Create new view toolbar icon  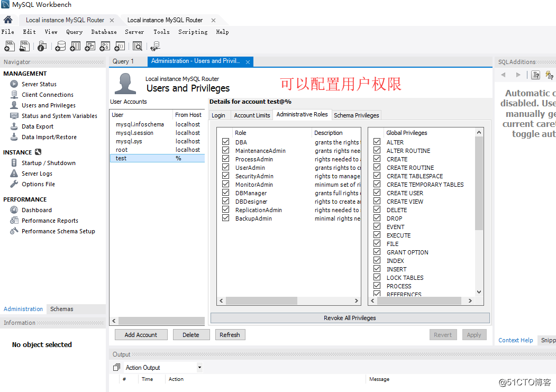point(90,45)
